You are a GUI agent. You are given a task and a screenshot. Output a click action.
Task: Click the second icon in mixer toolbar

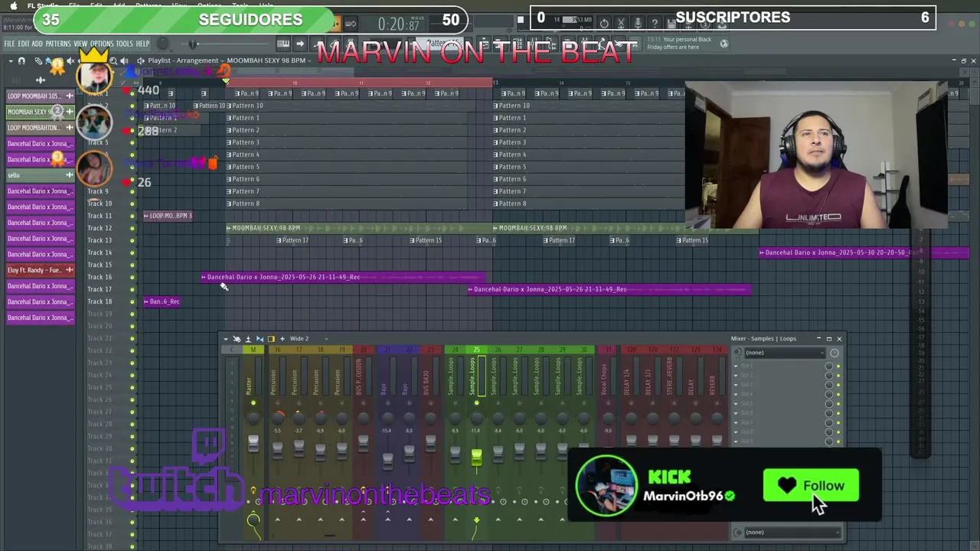pos(237,338)
